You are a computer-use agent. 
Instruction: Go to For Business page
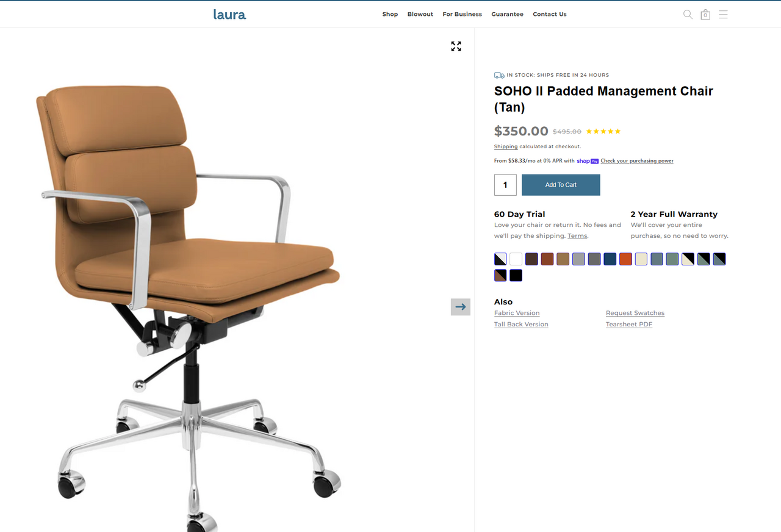tap(462, 14)
